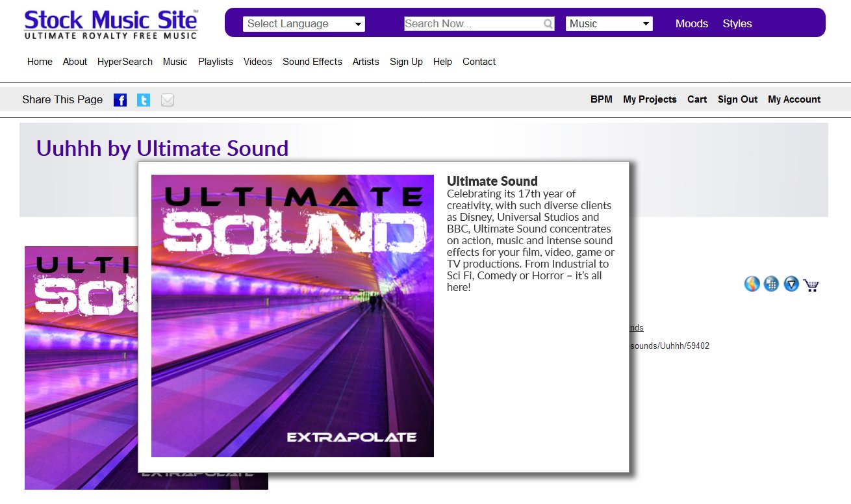
Task: Open Moods in the purple bar
Action: click(692, 23)
